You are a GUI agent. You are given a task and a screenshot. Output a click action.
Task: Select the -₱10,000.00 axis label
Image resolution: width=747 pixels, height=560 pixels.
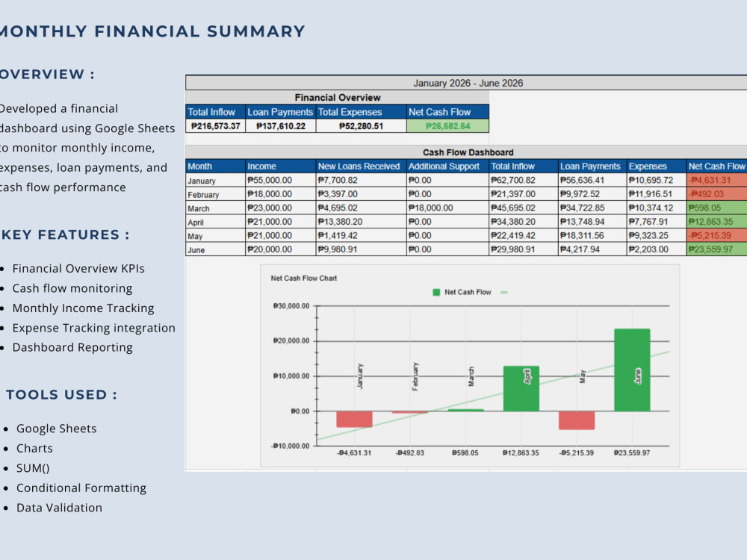click(x=290, y=446)
